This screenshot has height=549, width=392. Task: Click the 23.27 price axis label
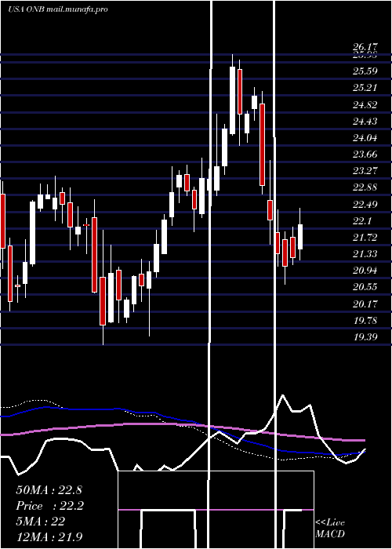point(365,170)
